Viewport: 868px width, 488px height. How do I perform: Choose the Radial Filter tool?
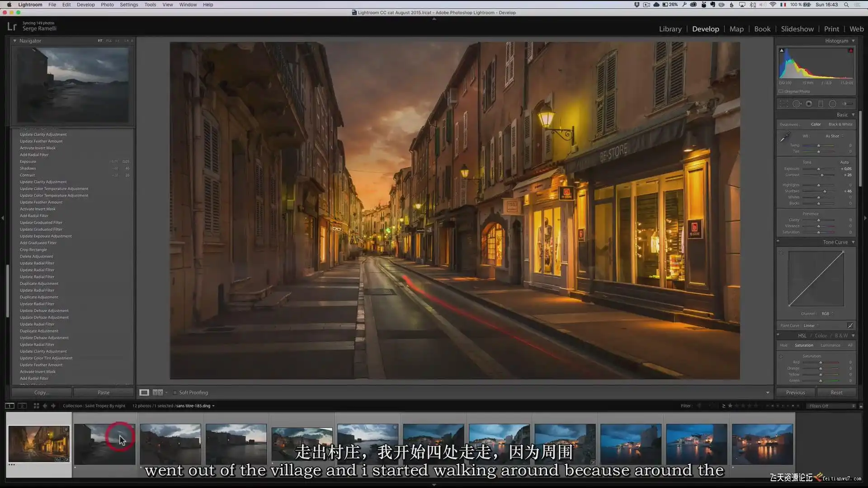[x=832, y=103]
